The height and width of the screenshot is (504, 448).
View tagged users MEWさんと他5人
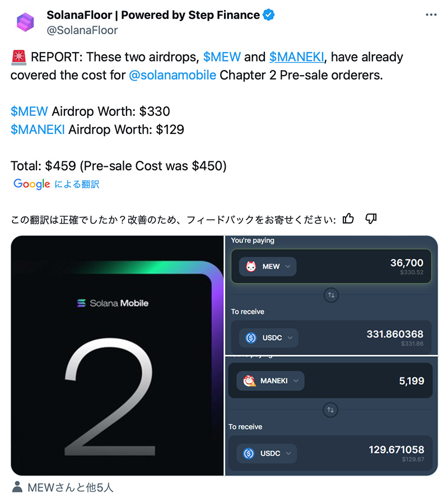coord(71,487)
